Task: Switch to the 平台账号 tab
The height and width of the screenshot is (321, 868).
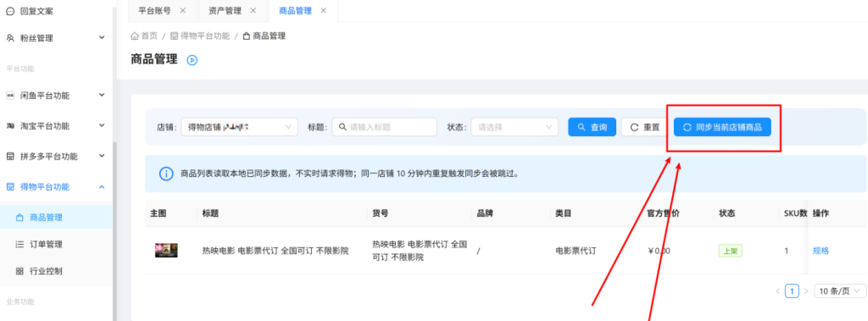Action: point(154,10)
